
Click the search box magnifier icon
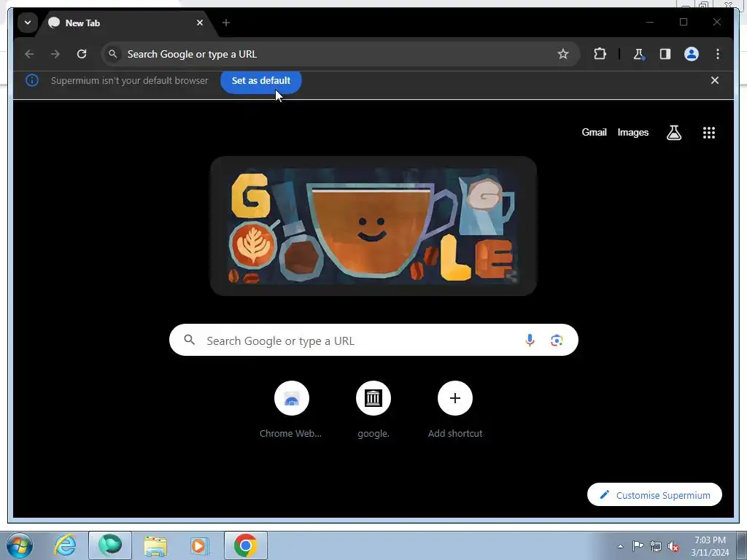[x=190, y=340]
